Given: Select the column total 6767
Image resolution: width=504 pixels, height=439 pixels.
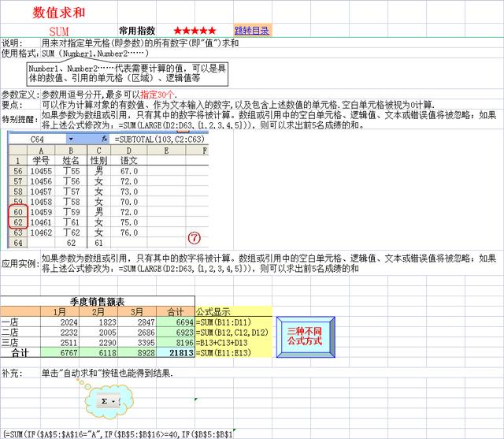Looking at the screenshot, I should click(60, 353).
